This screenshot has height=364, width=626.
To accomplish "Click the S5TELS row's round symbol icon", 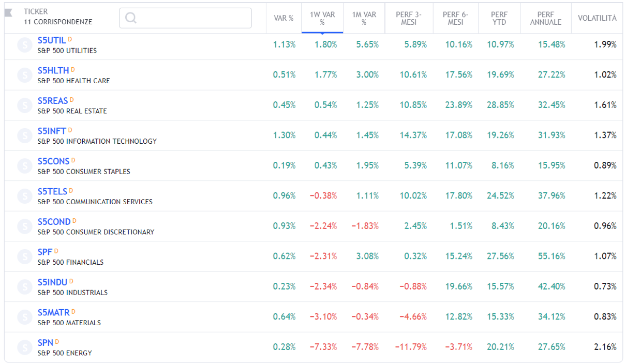I will point(25,196).
